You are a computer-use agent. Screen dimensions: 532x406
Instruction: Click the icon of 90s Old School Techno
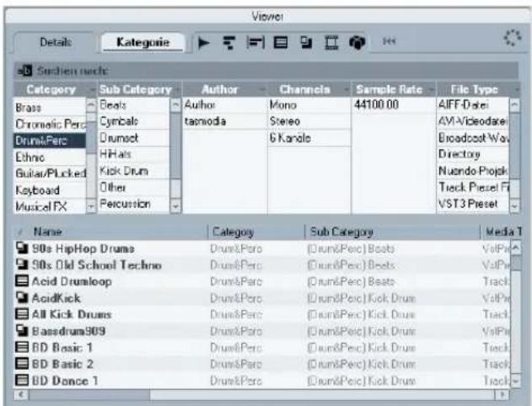pos(22,264)
